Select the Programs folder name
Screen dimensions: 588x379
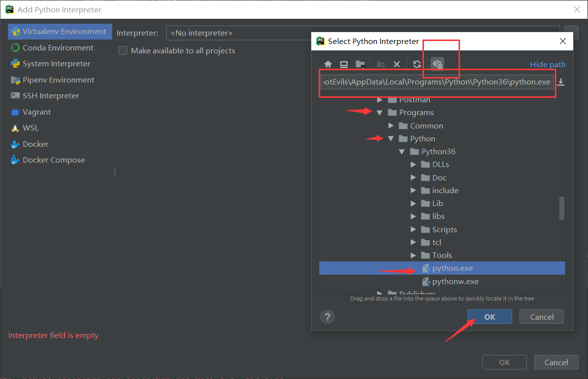point(416,113)
